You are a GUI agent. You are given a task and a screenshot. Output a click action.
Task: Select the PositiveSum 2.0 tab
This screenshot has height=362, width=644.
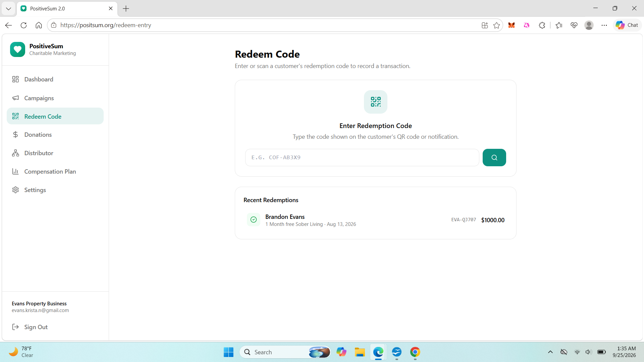pos(67,8)
